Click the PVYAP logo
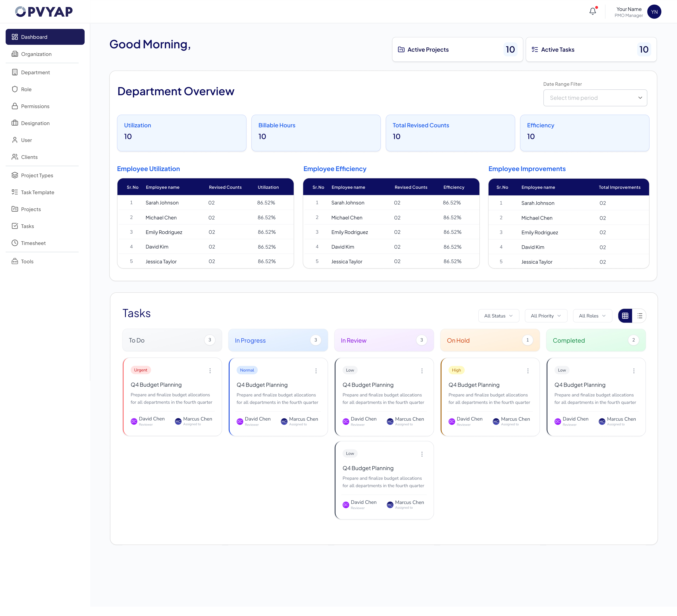 [44, 11]
